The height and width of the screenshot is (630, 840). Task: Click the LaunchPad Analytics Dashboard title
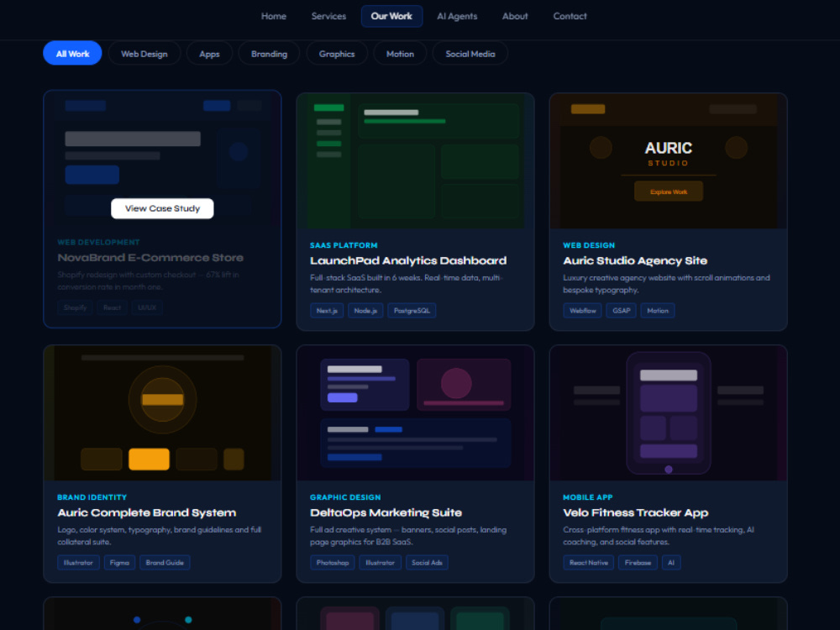pyautogui.click(x=408, y=261)
